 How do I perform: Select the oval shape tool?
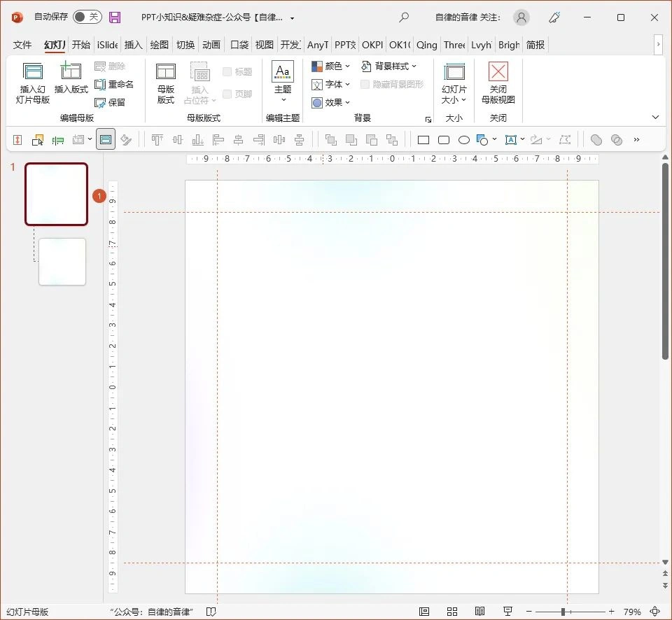463,140
